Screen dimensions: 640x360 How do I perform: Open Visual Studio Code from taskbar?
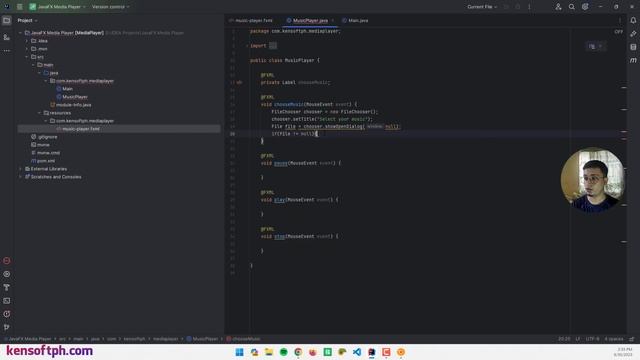[x=357, y=352]
